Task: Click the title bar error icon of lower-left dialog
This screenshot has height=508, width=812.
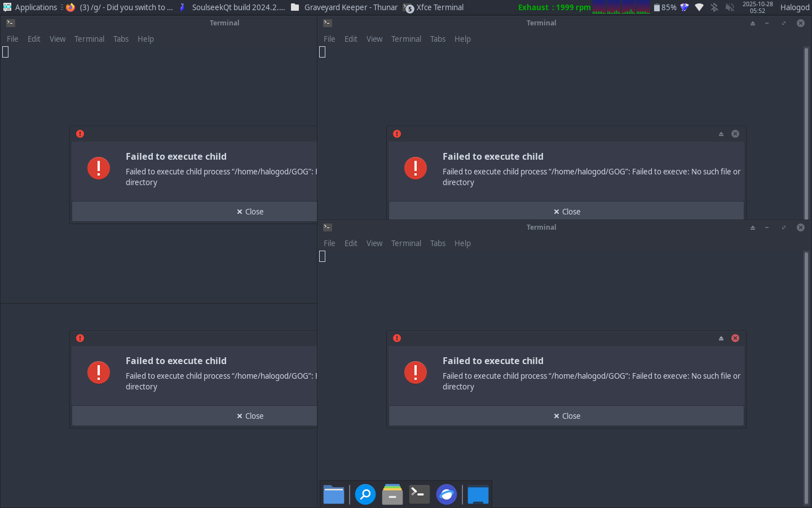Action: pos(80,338)
